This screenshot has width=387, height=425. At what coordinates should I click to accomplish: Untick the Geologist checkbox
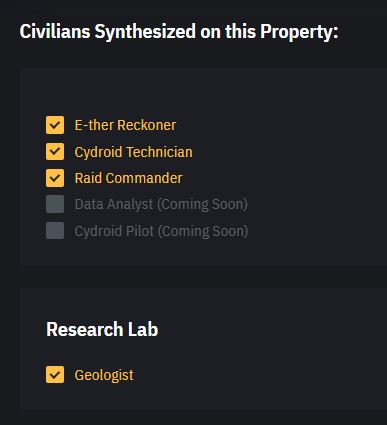point(55,374)
